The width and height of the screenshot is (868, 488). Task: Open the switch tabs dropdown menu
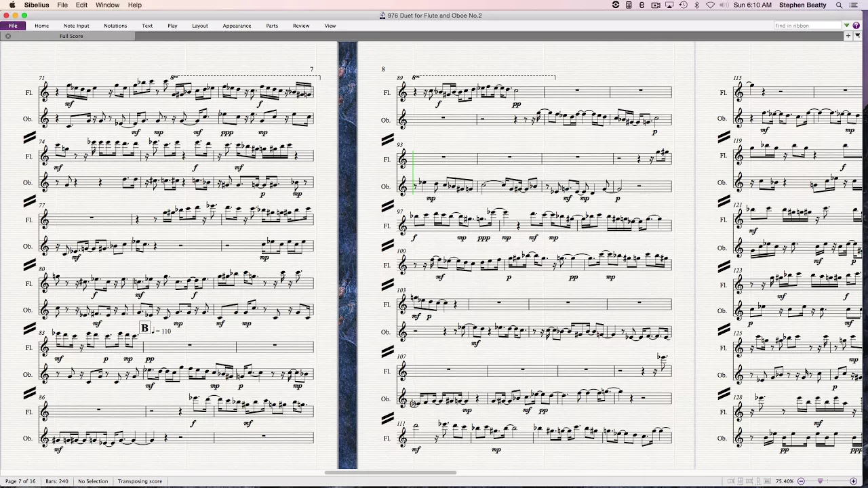click(x=858, y=36)
